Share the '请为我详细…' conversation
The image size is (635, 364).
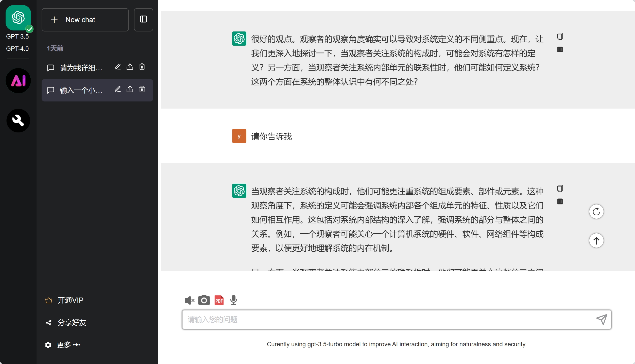pos(130,67)
